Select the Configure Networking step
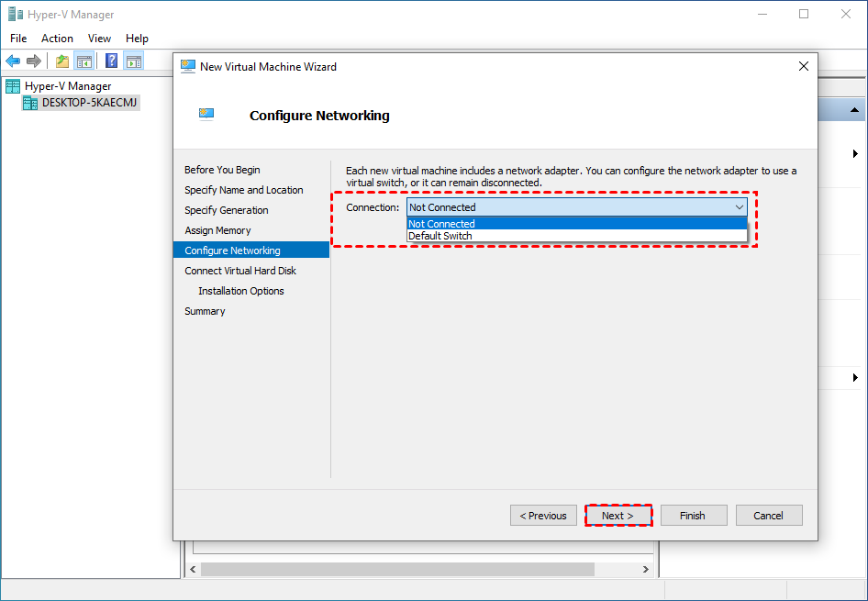The width and height of the screenshot is (868, 601). [251, 250]
